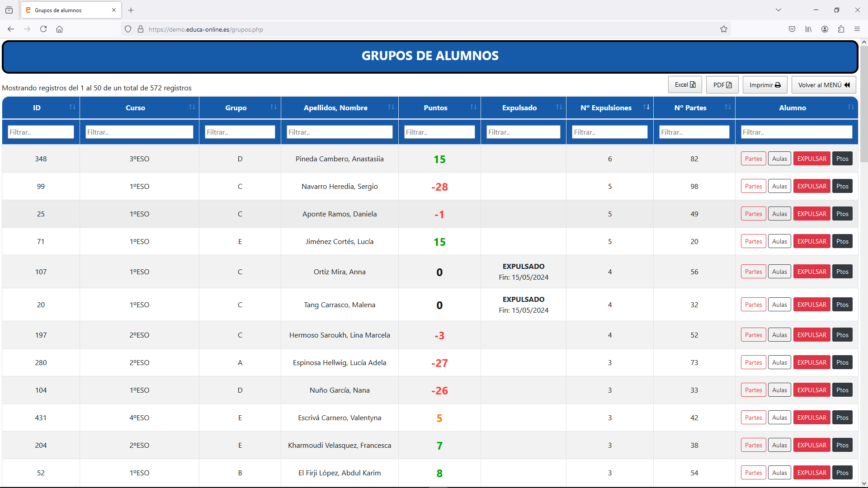Click the Apellidos, Nombre filter field
868x488 pixels.
[x=340, y=132]
